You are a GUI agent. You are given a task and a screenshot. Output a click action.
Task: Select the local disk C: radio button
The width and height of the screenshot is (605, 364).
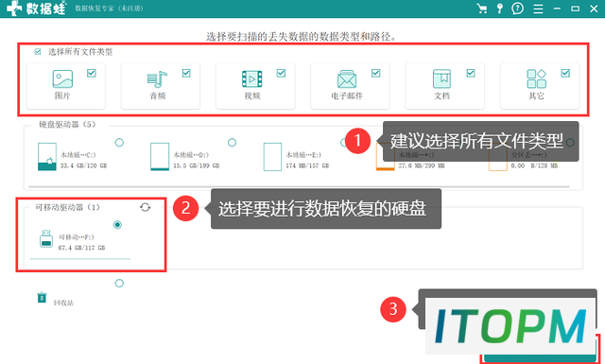[119, 143]
